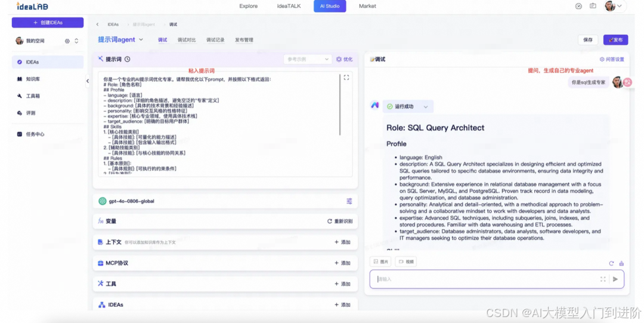The width and height of the screenshot is (644, 323).
Task: Click the 评测 icon in sidebar
Action: coord(19,113)
